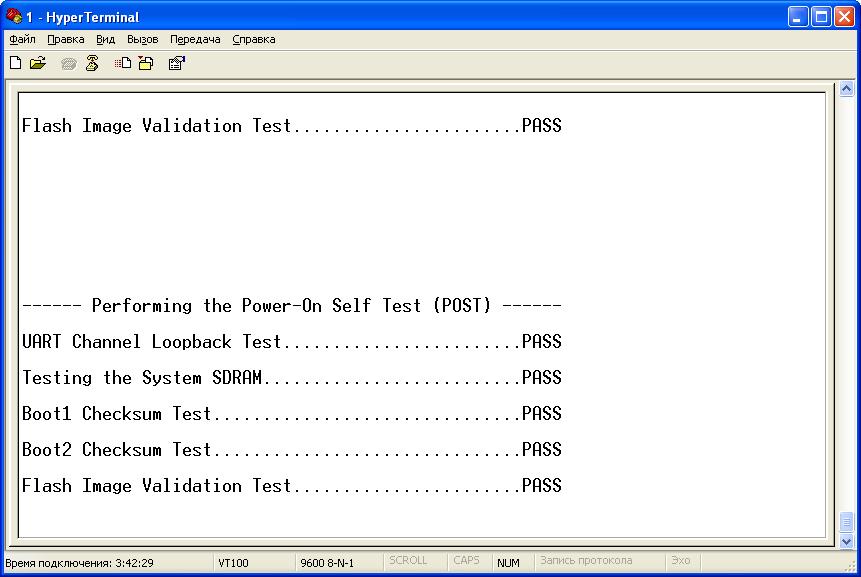The height and width of the screenshot is (577, 861).
Task: Open the Передача menu
Action: (x=195, y=40)
